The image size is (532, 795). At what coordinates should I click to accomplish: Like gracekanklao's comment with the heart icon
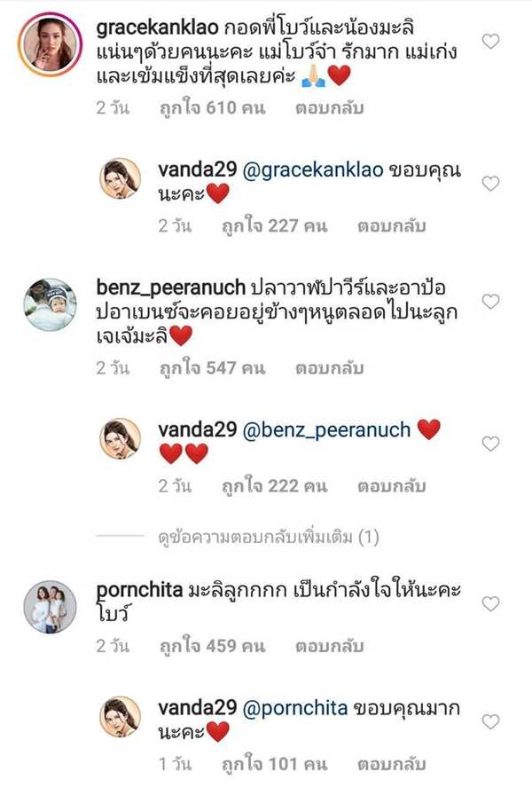[490, 41]
